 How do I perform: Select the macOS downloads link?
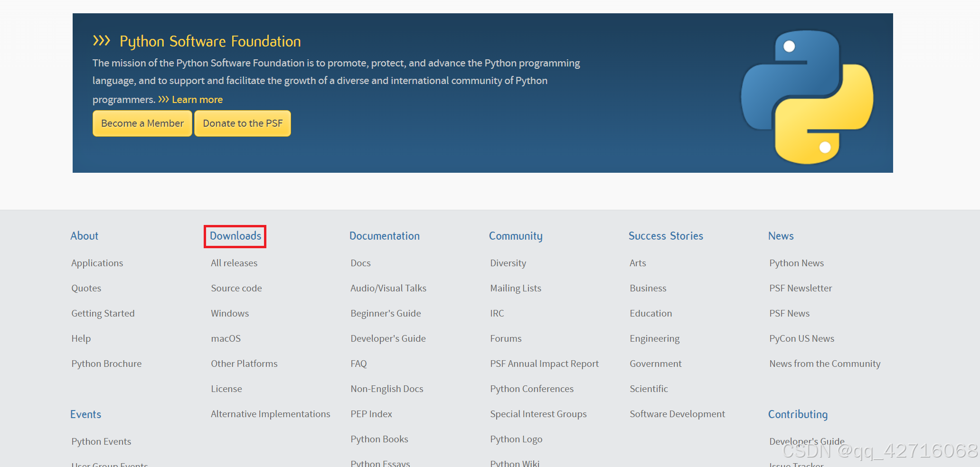pos(226,338)
